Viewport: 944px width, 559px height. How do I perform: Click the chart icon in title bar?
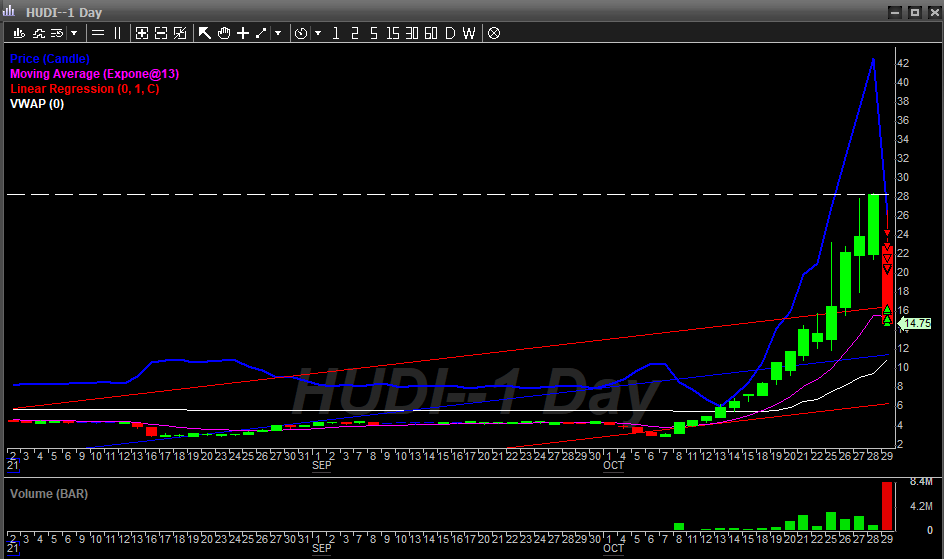[x=8, y=11]
